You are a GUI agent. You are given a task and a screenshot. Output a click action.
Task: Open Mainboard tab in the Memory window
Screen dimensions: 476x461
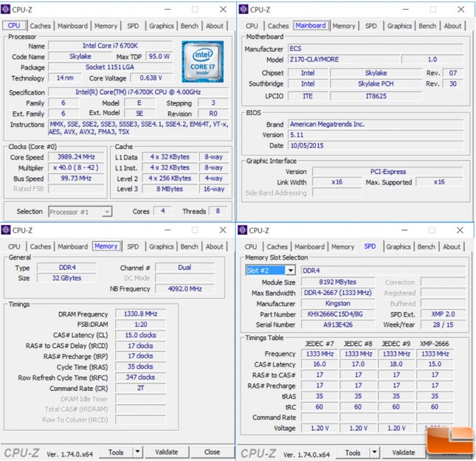72,247
